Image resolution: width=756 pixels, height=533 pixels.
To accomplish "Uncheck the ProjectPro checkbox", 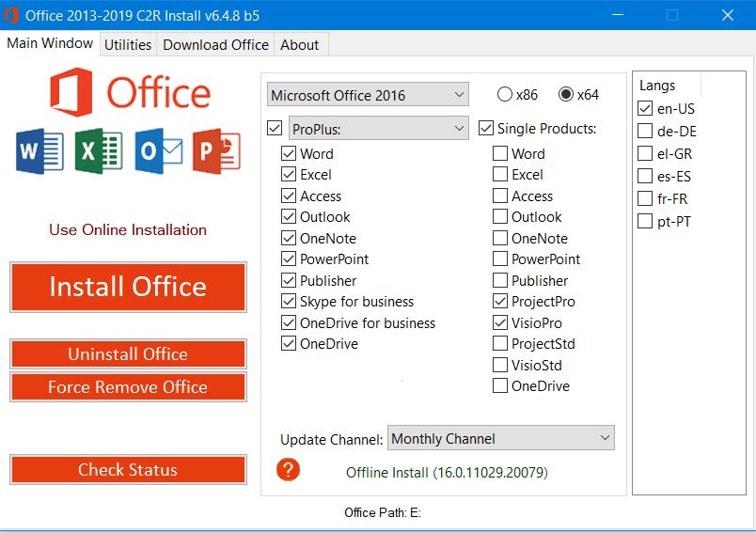I will [x=500, y=301].
